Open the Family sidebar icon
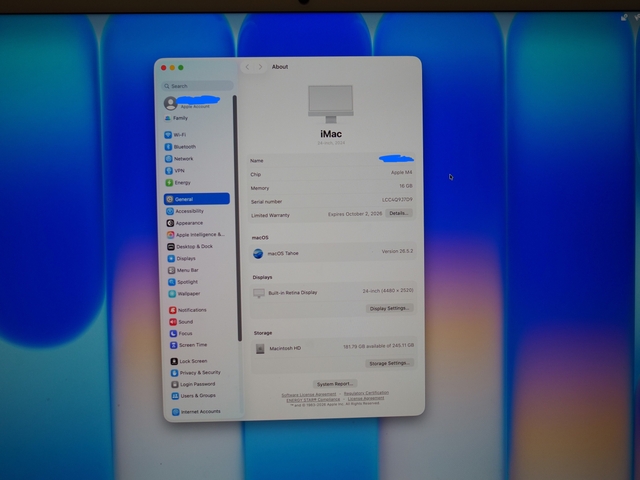Screen dimensions: 640x480 click(167, 118)
